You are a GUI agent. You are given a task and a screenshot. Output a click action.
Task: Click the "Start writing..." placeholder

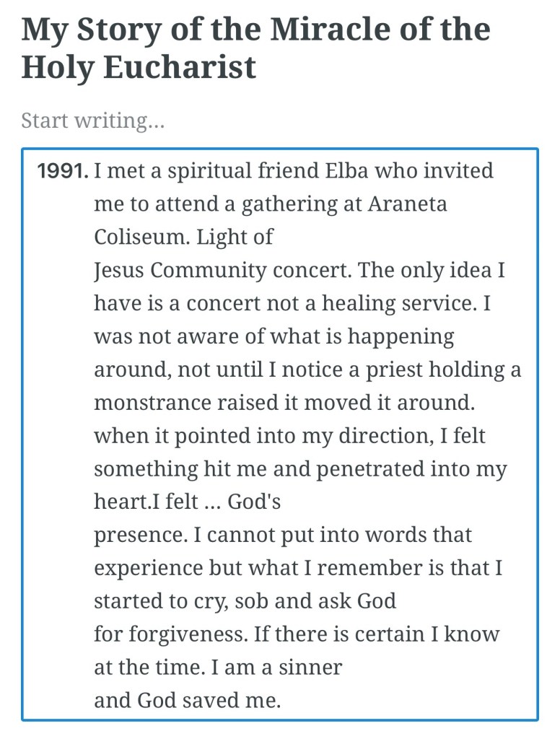point(93,121)
